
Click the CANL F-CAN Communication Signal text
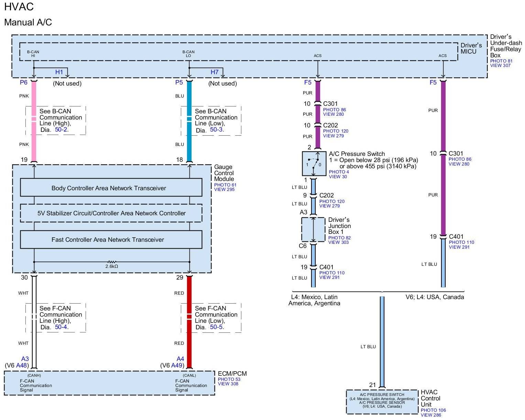pyautogui.click(x=191, y=383)
